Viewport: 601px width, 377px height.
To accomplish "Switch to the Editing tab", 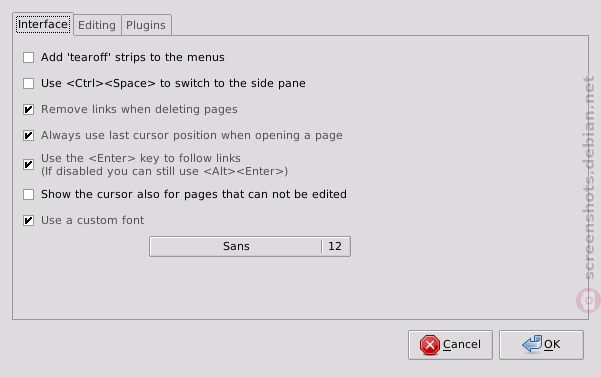I will point(97,25).
